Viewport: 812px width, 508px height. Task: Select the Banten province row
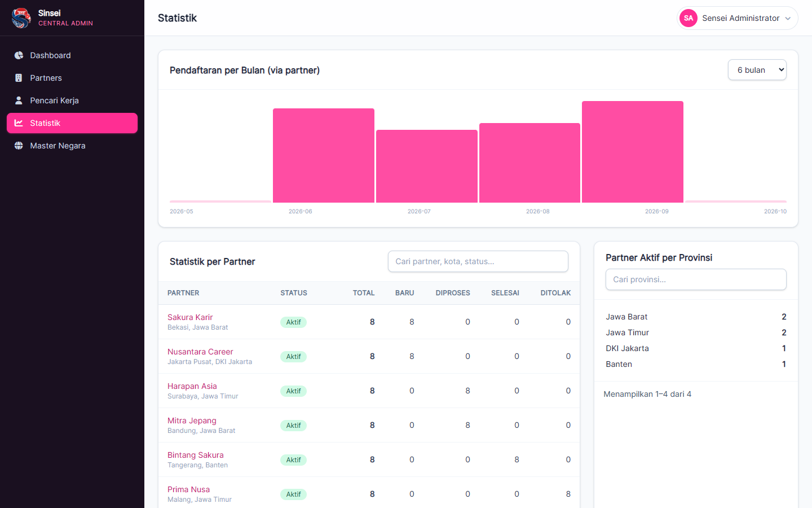point(696,364)
